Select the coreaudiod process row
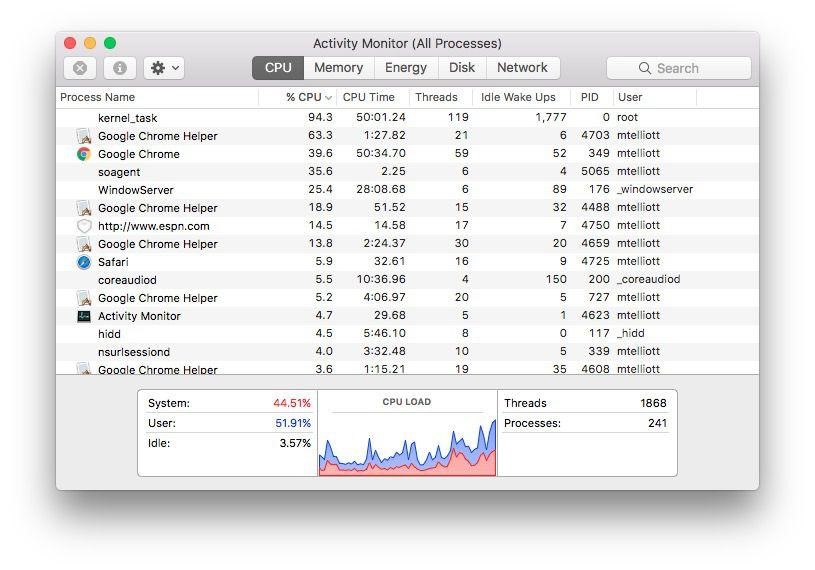815x570 pixels. click(x=407, y=280)
